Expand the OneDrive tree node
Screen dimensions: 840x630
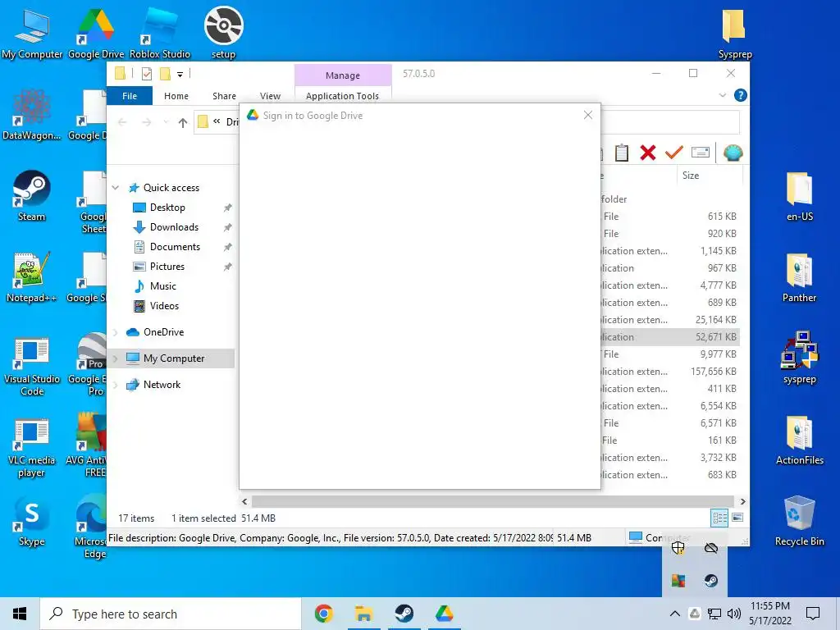[x=115, y=332]
